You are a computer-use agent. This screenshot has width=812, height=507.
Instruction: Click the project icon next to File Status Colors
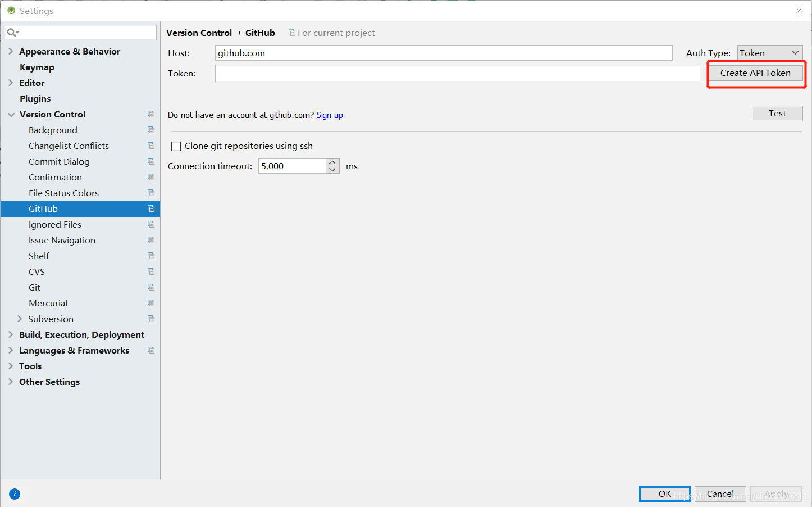click(x=151, y=193)
